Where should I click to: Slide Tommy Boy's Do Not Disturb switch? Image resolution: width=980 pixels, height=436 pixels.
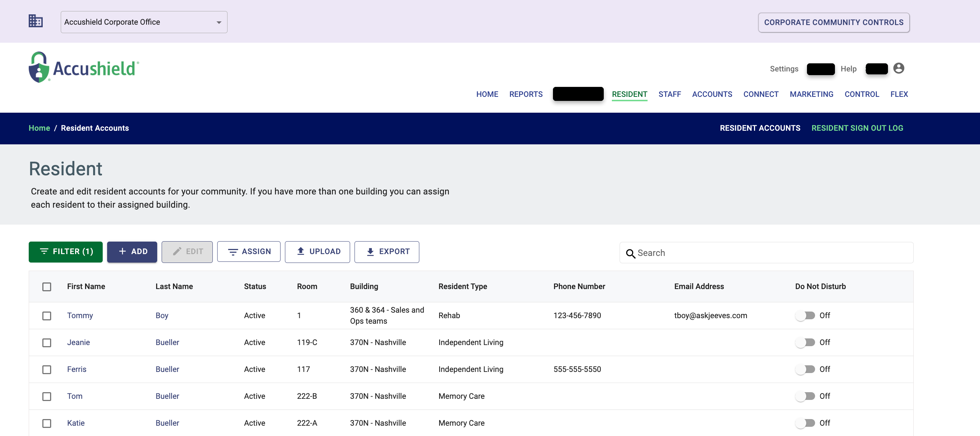click(x=805, y=315)
